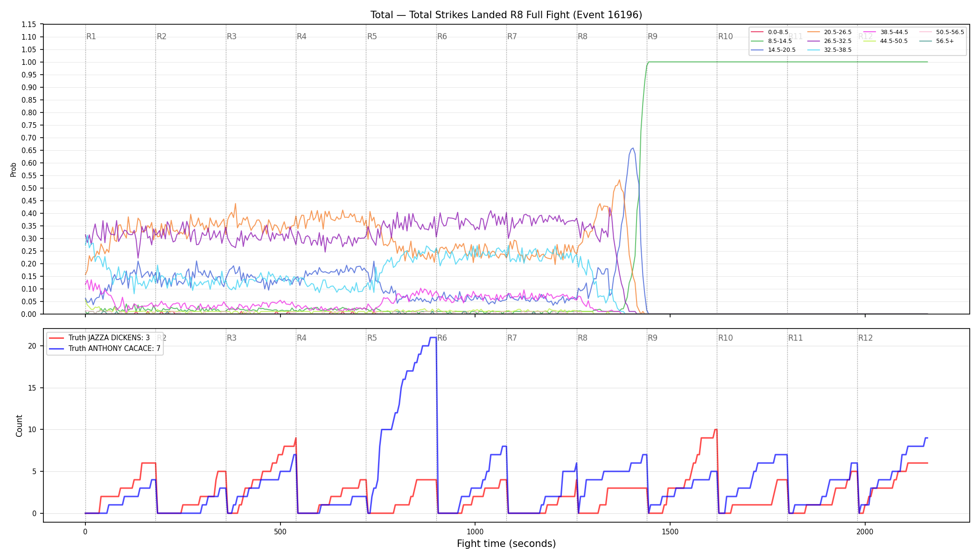The height and width of the screenshot is (560, 980).
Task: Click the R8 round marker in count chart
Action: [x=582, y=338]
